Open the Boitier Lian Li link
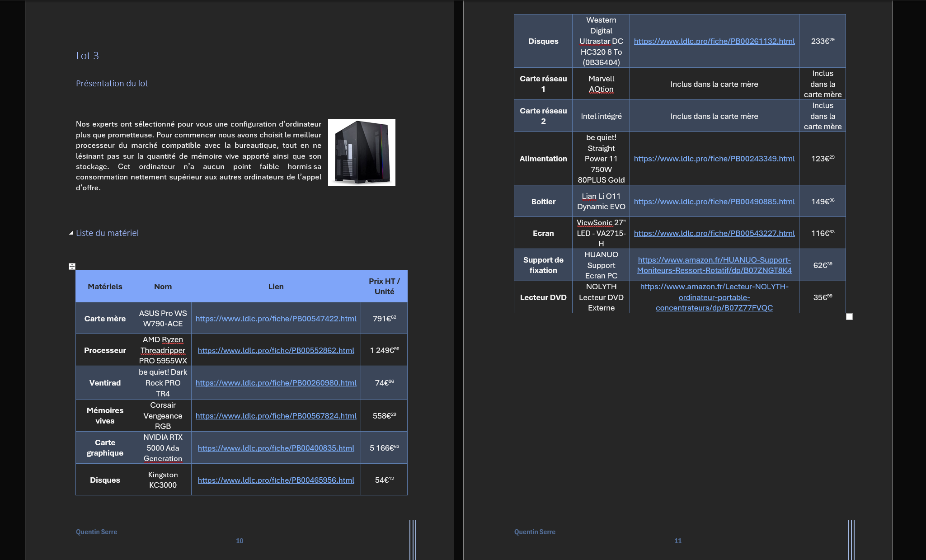926x560 pixels. pos(714,202)
